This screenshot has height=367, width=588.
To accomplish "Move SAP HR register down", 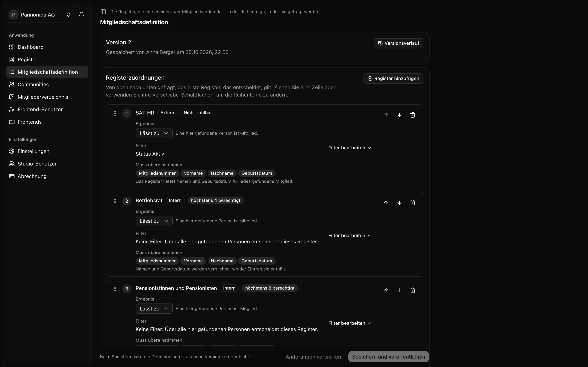I will [x=399, y=115].
